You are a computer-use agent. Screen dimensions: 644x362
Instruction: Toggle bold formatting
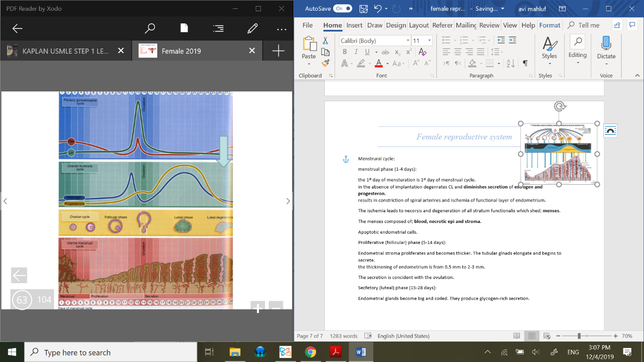tap(344, 52)
